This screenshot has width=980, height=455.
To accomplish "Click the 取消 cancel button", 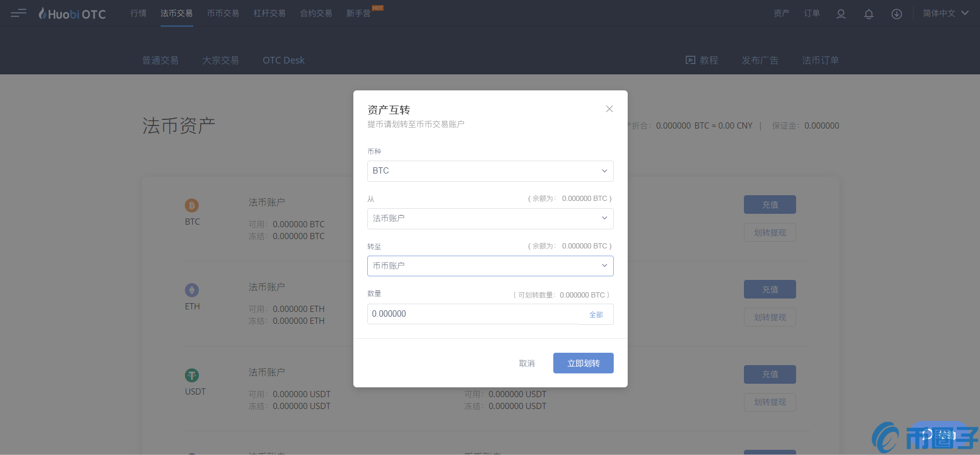I will tap(526, 364).
